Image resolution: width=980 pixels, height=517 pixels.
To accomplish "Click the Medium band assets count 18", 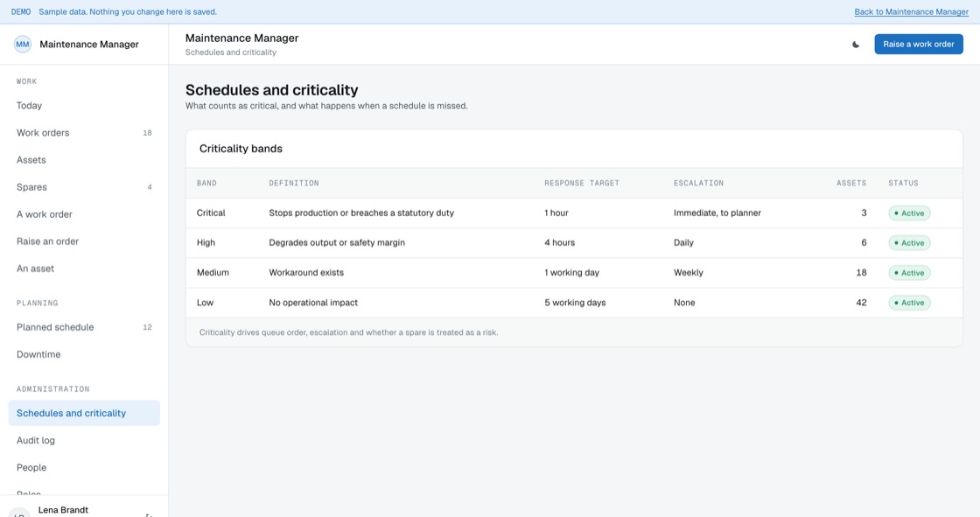I will tap(861, 273).
